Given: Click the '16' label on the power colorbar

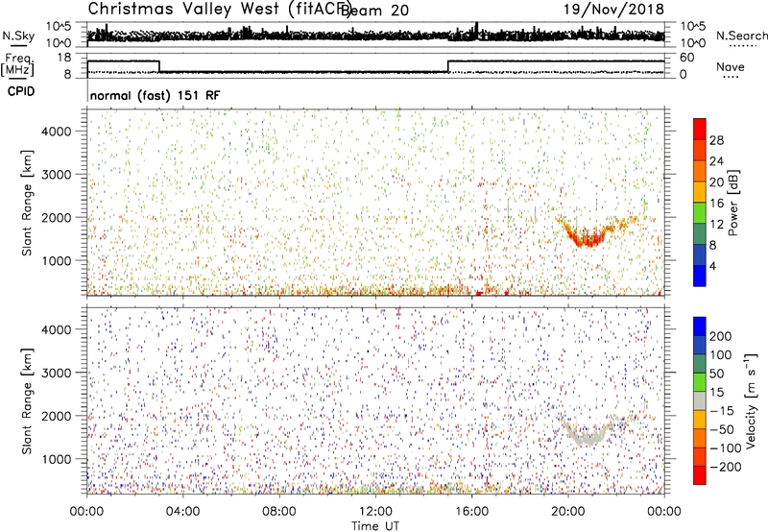Looking at the screenshot, I should point(716,204).
